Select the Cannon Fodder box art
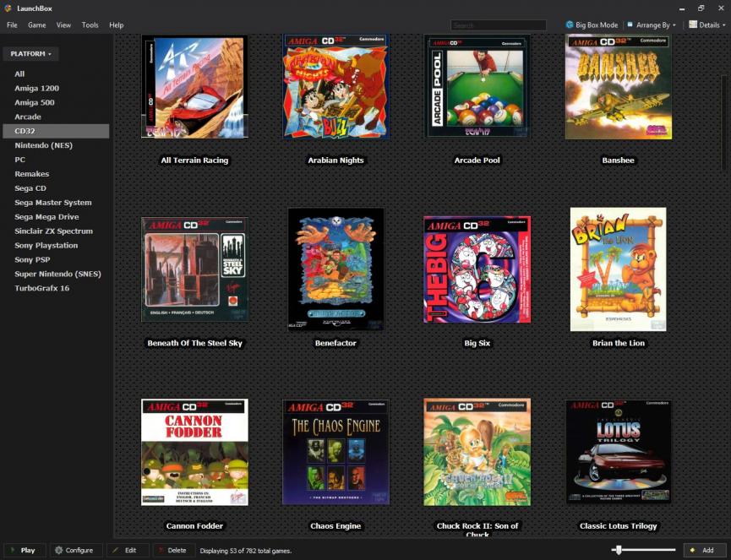Image resolution: width=731 pixels, height=560 pixels. click(194, 452)
